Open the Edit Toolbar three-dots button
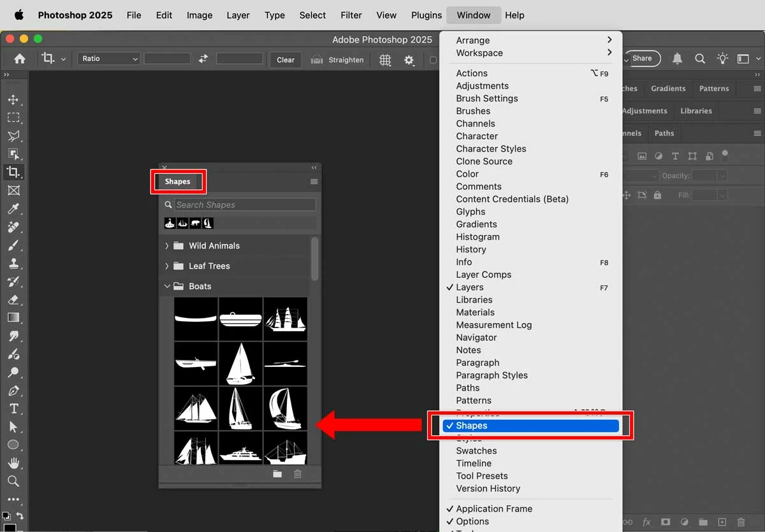The height and width of the screenshot is (532, 765). point(13,500)
